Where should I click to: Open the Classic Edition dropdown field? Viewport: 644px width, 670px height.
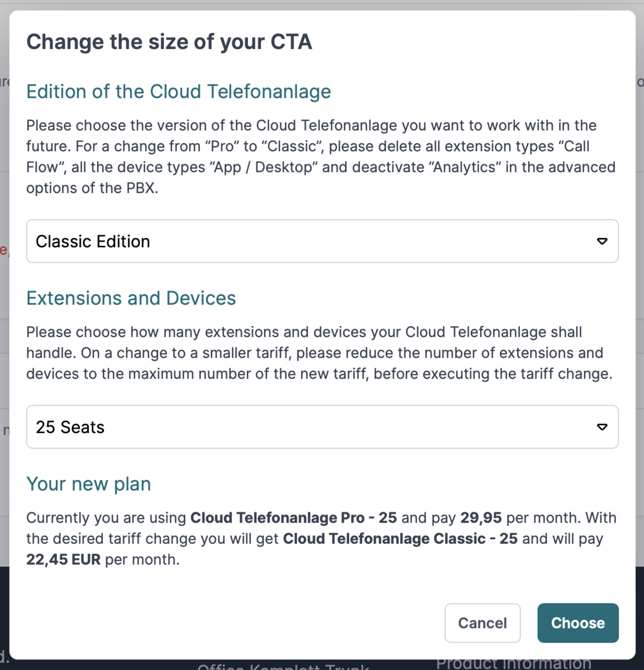(x=322, y=241)
